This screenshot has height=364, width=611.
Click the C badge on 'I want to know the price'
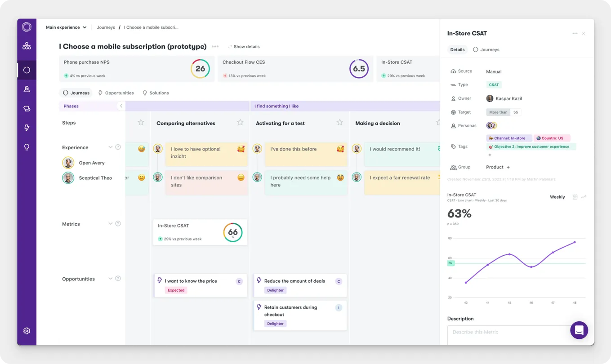coord(239,281)
